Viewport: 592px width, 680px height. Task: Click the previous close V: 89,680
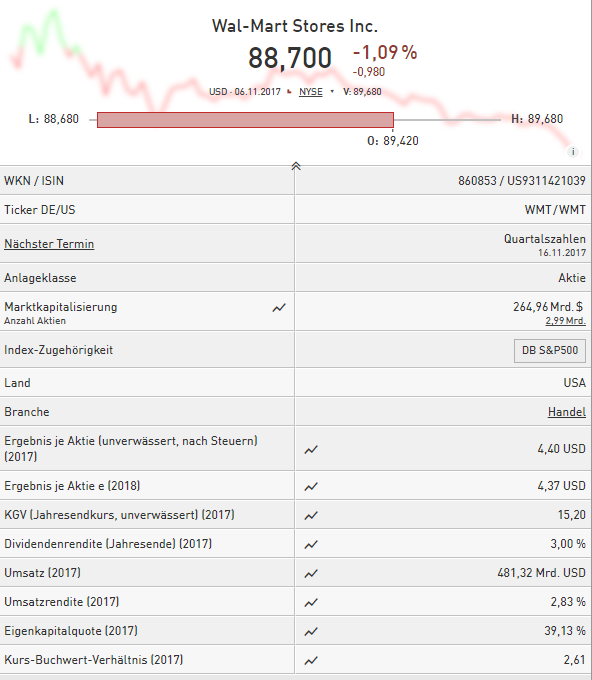point(362,92)
